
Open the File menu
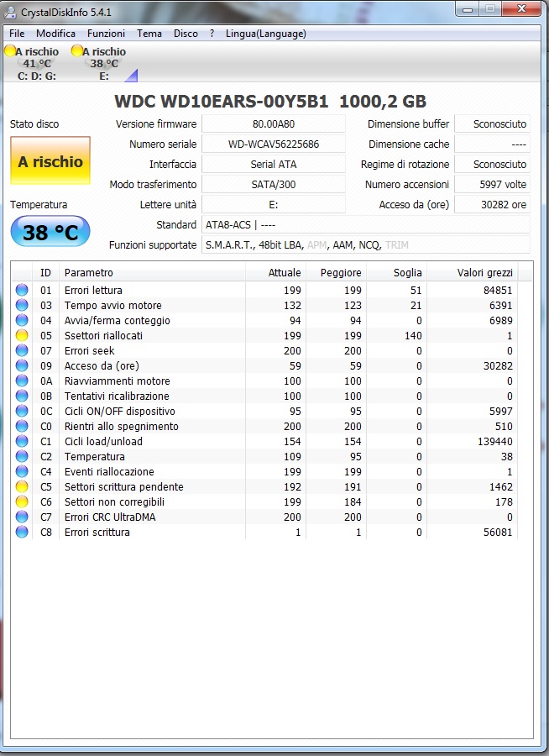point(17,34)
